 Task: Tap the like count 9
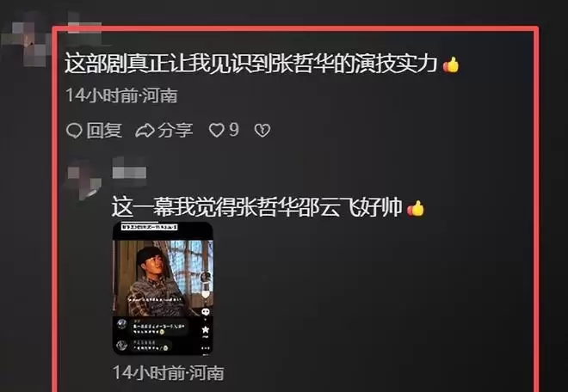(x=234, y=130)
